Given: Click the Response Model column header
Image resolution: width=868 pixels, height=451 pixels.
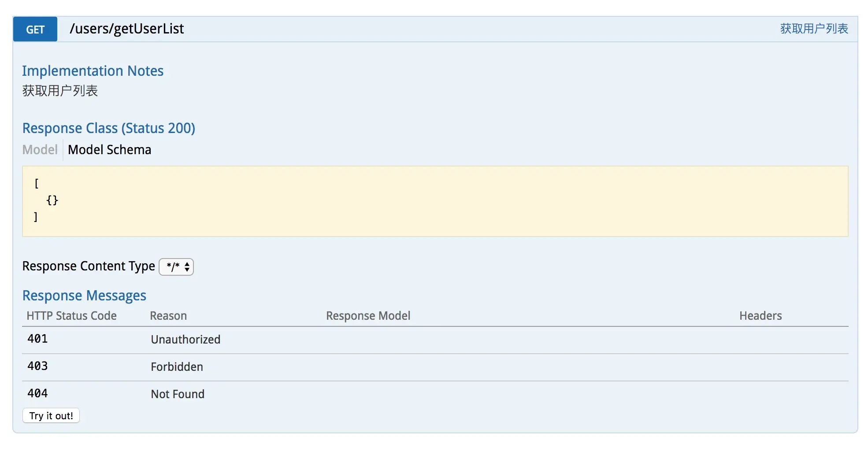Looking at the screenshot, I should (368, 316).
